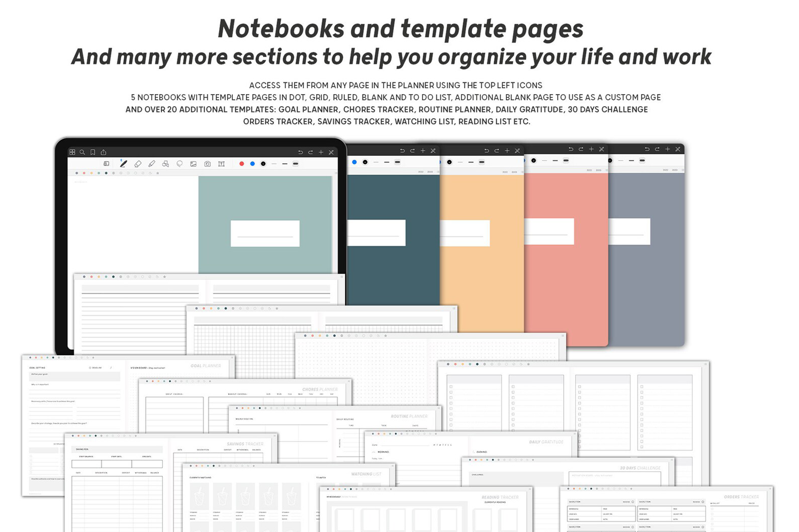Open the Shapes tool in the toolbar
Screen dimensions: 799x532
click(166, 164)
